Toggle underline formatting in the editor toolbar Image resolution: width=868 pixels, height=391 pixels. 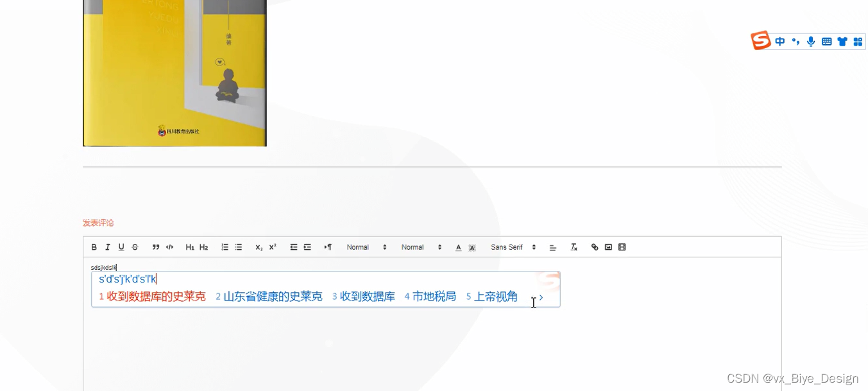pyautogui.click(x=121, y=247)
